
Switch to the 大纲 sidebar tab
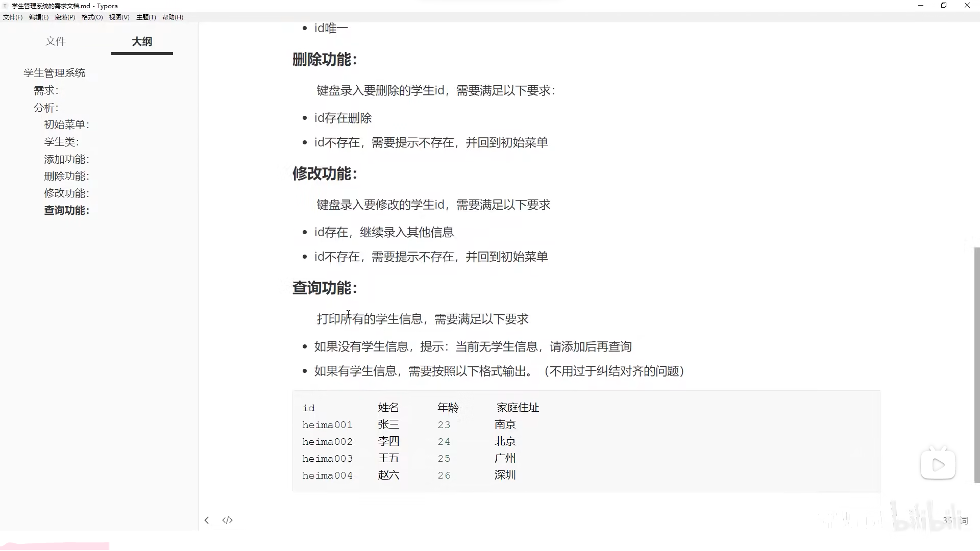coord(142,41)
